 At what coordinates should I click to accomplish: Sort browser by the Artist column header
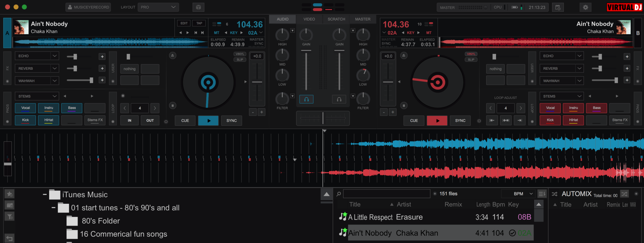(404, 204)
